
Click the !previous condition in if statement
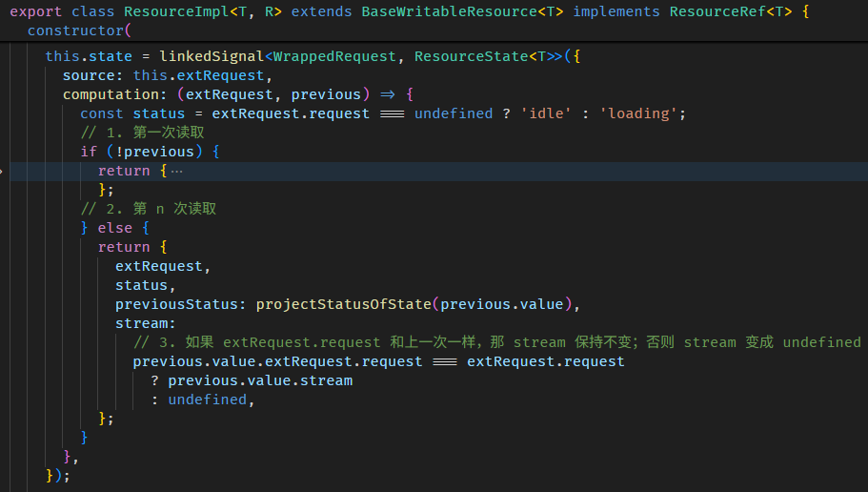coord(154,152)
